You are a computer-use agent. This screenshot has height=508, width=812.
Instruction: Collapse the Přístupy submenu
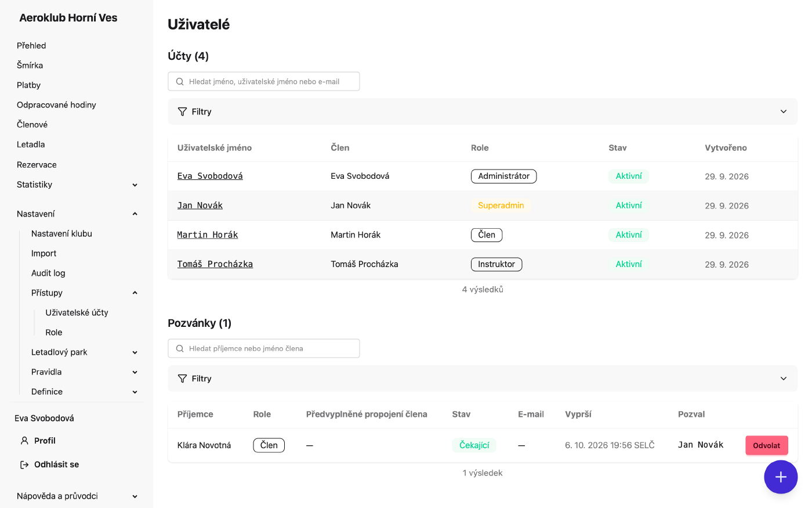click(x=135, y=293)
